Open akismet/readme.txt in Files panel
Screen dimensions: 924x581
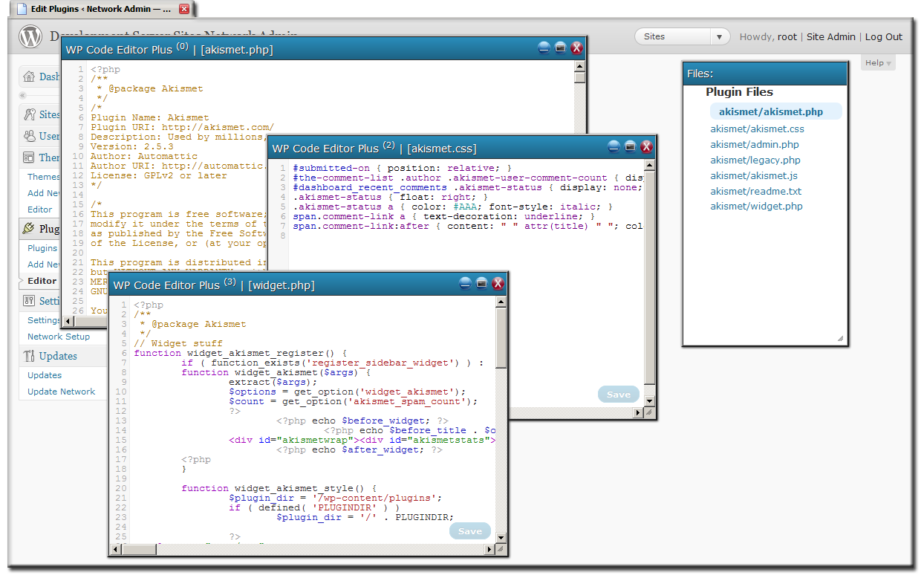click(x=756, y=191)
